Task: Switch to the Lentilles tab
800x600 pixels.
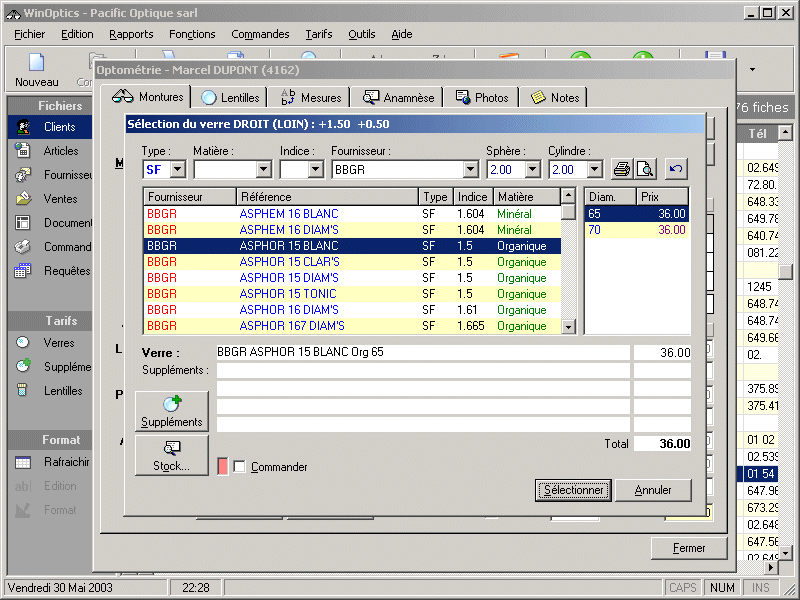Action: 231,97
